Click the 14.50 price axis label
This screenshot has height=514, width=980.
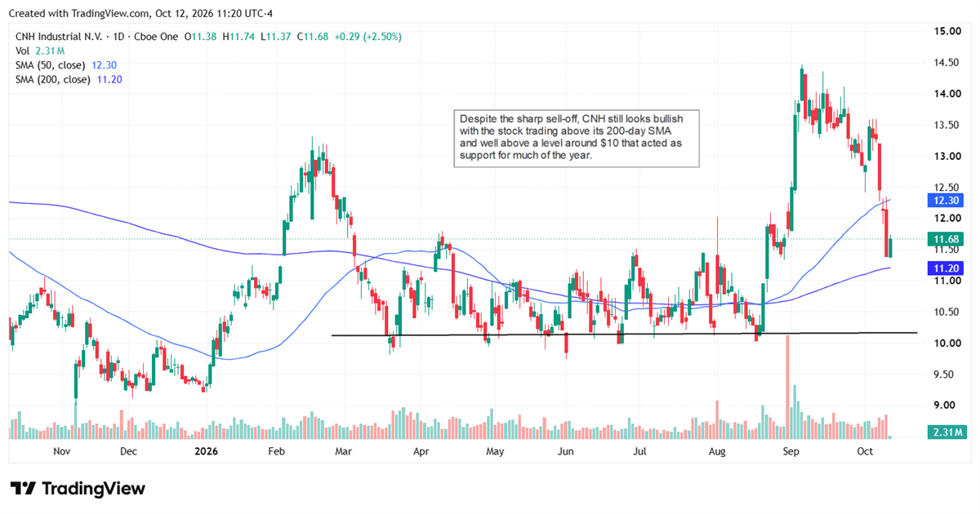point(947,63)
